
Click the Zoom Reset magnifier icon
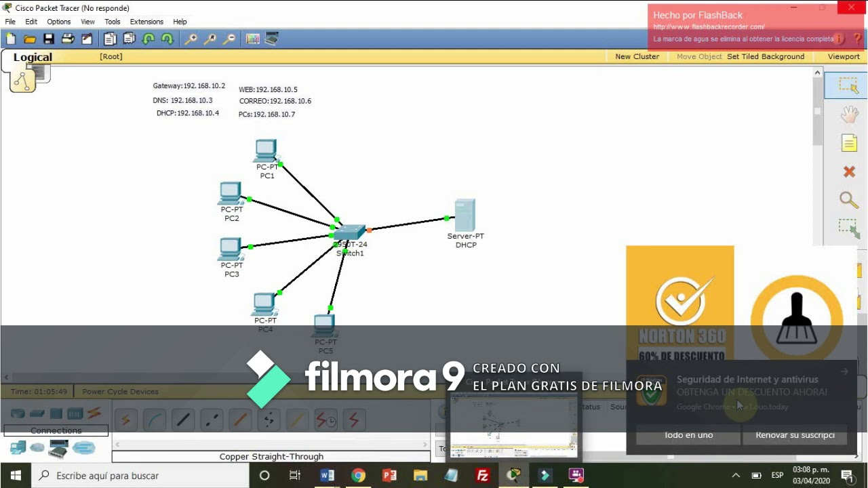point(210,39)
